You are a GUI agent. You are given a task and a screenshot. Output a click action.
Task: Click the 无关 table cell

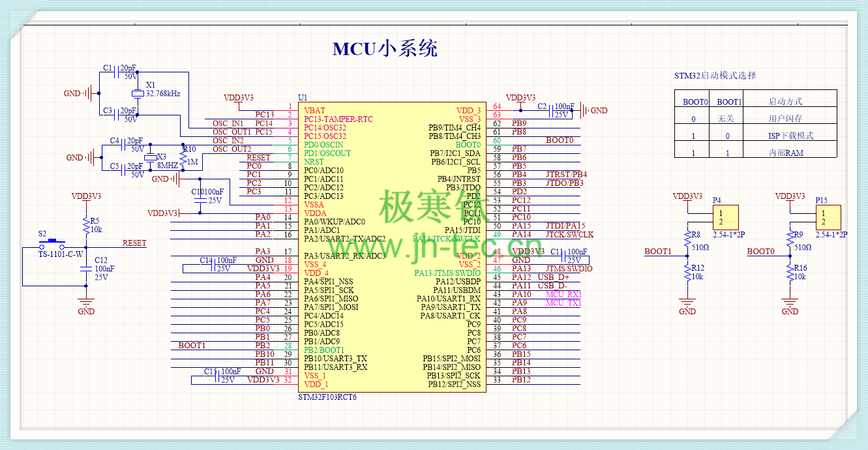[726, 119]
